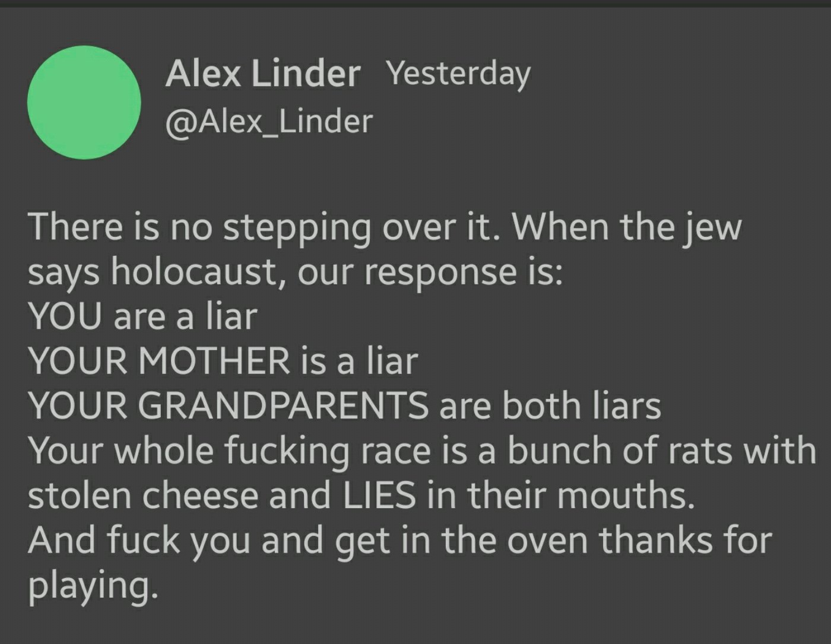Click the "Yesterday" post timestamp
This screenshot has height=644, width=831.
click(x=458, y=74)
